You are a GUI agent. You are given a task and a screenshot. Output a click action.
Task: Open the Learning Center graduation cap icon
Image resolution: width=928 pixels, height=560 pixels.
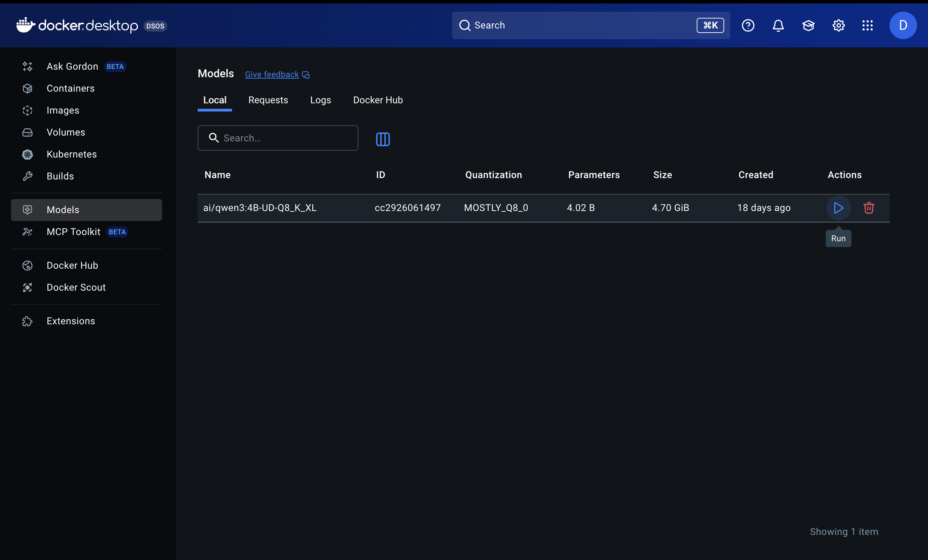pyautogui.click(x=808, y=25)
